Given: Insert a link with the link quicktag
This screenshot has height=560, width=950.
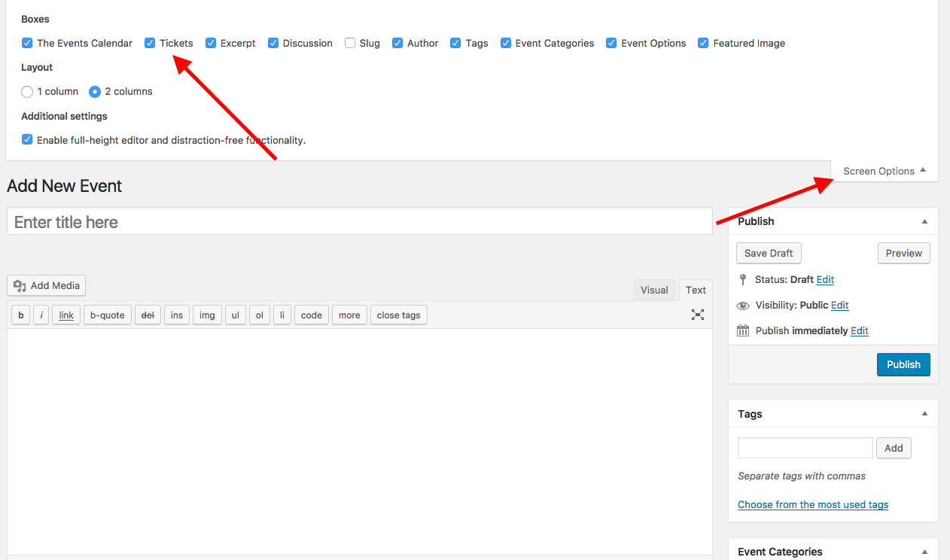Looking at the screenshot, I should click(66, 315).
